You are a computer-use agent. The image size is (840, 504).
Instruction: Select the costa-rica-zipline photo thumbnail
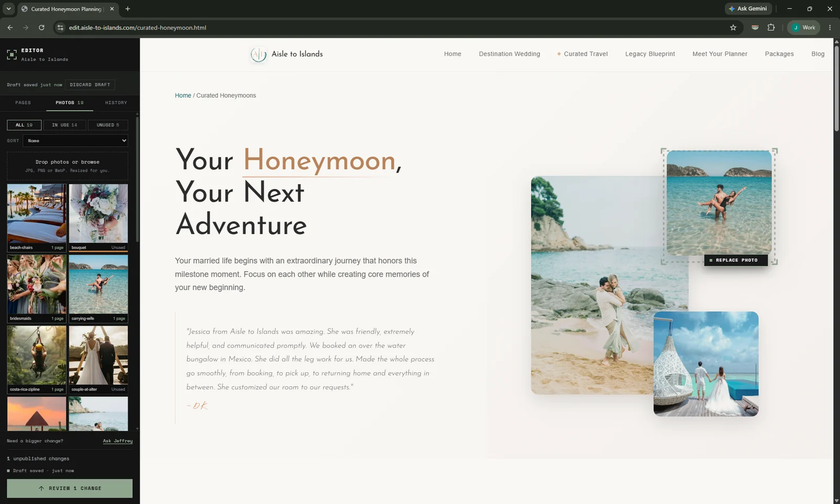37,359
